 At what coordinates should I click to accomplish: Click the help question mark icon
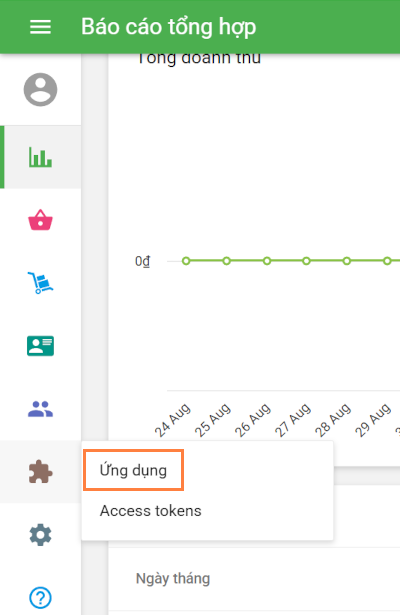40,598
